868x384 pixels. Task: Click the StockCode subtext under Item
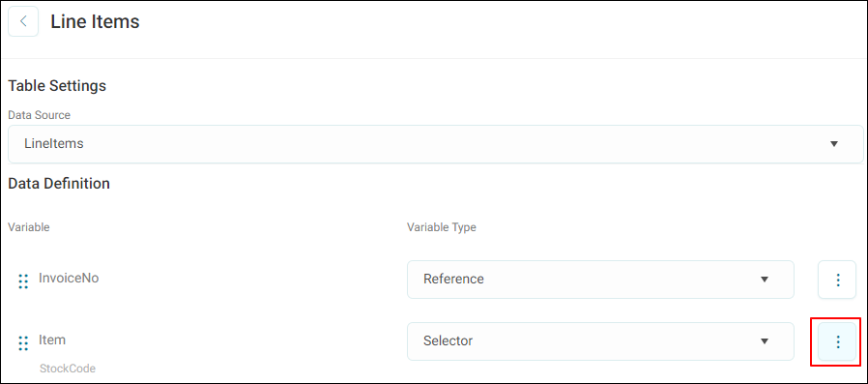tap(68, 369)
